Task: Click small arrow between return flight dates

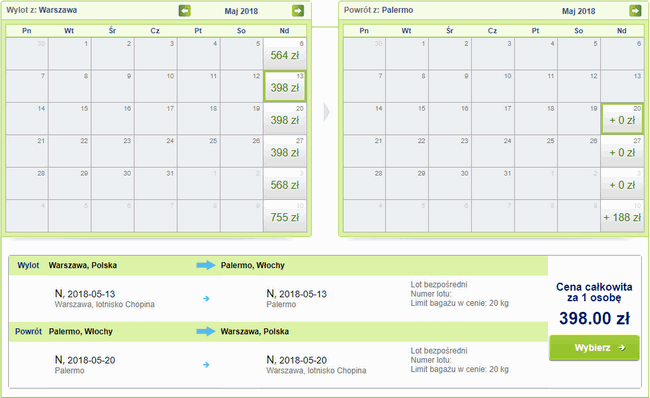Action: coord(206,365)
